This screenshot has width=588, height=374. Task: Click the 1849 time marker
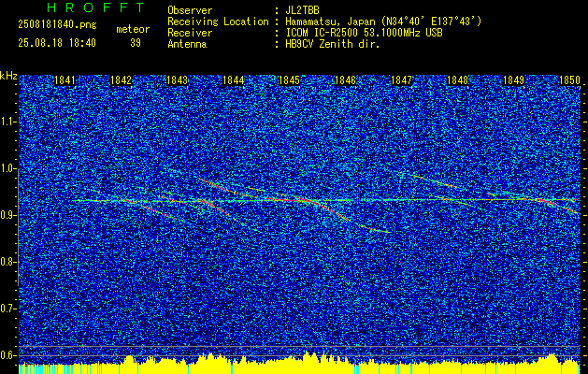[x=513, y=80]
